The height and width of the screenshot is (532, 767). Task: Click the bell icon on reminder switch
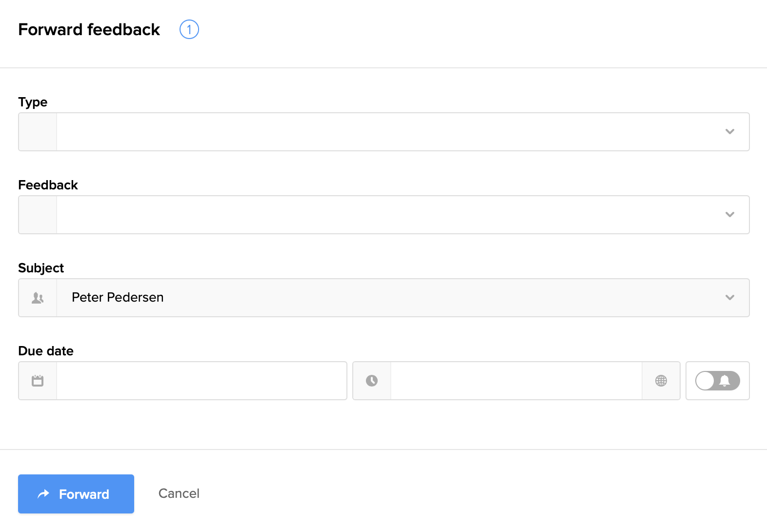coord(725,381)
